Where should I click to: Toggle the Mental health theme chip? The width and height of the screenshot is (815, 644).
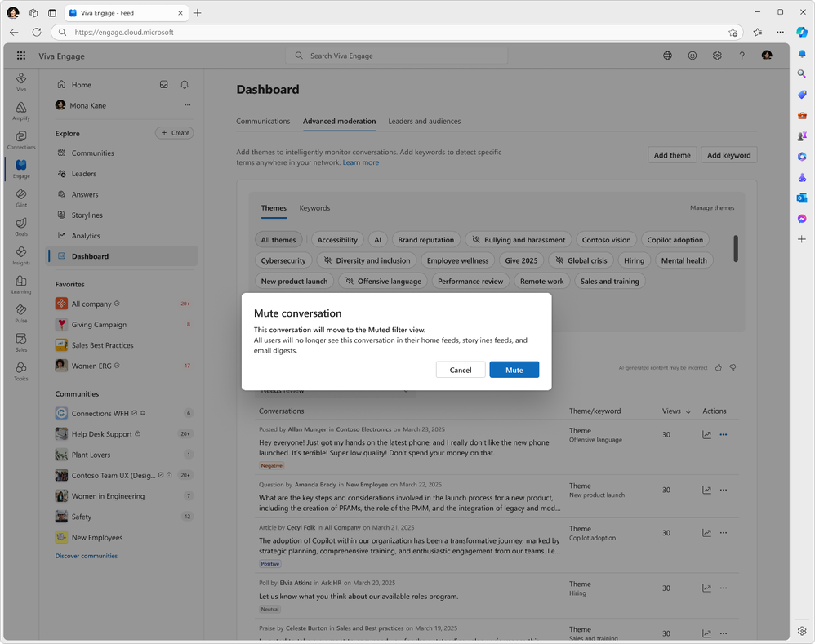tap(684, 260)
